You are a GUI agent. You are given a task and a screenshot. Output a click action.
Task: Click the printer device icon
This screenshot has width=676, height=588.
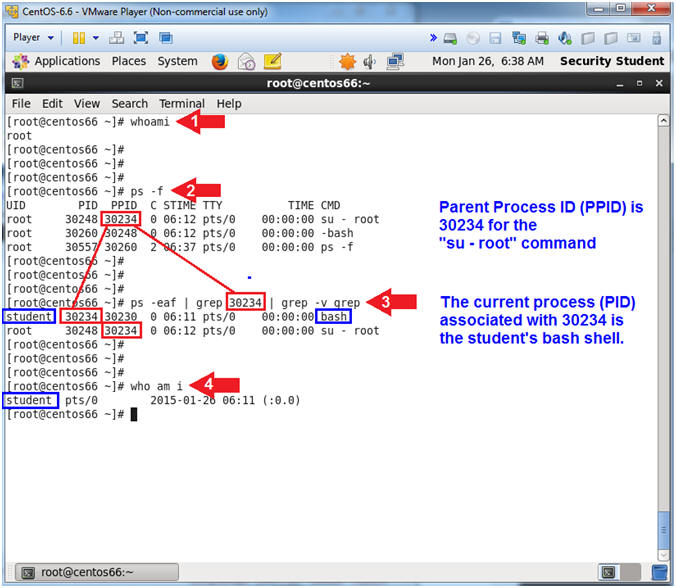click(542, 38)
